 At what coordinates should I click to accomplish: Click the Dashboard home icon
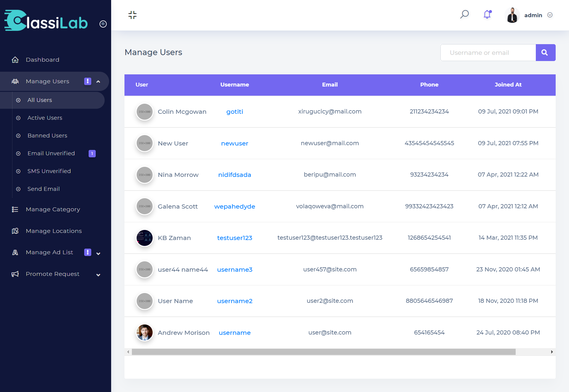15,60
